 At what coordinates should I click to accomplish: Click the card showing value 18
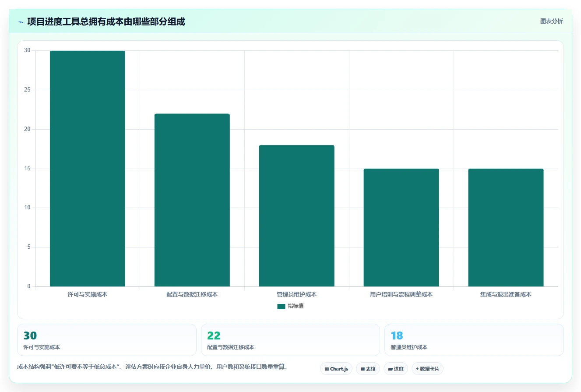point(474,340)
